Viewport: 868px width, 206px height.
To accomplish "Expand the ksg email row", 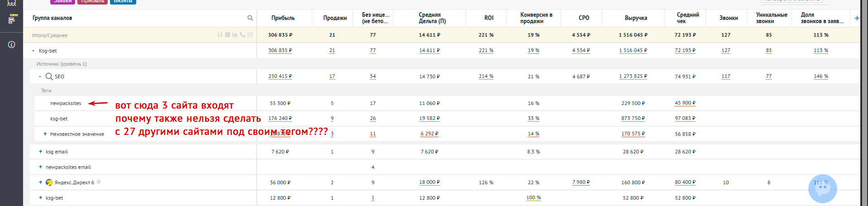I will (40, 152).
